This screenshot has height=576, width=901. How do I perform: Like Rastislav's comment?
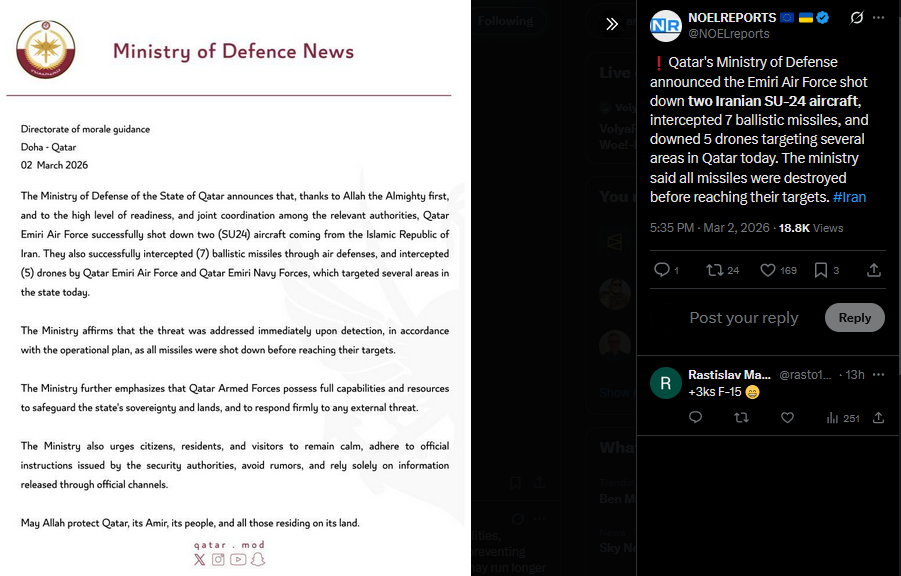787,417
